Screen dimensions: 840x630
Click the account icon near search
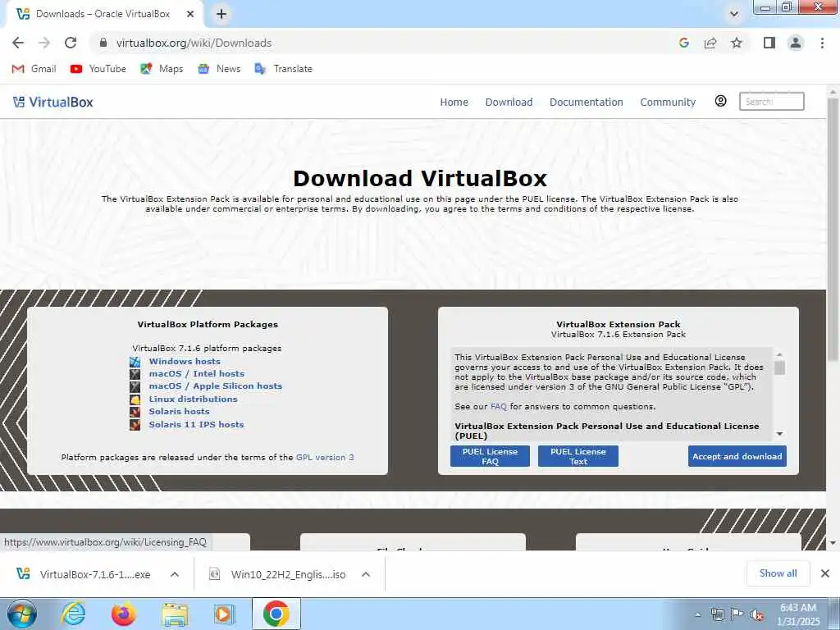coord(720,101)
